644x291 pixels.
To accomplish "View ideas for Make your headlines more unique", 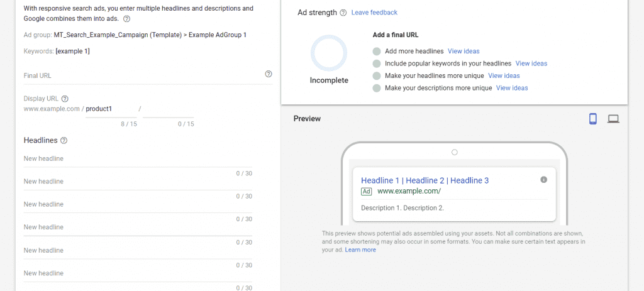I will (504, 76).
